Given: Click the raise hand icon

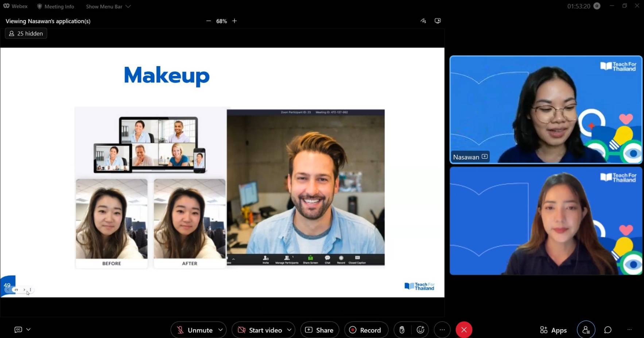Looking at the screenshot, I should pos(402,330).
